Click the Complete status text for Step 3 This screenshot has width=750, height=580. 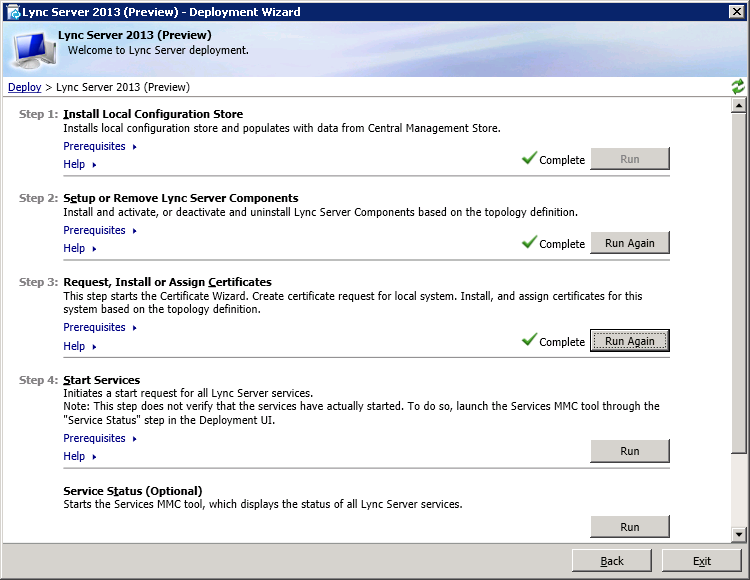[x=562, y=342]
